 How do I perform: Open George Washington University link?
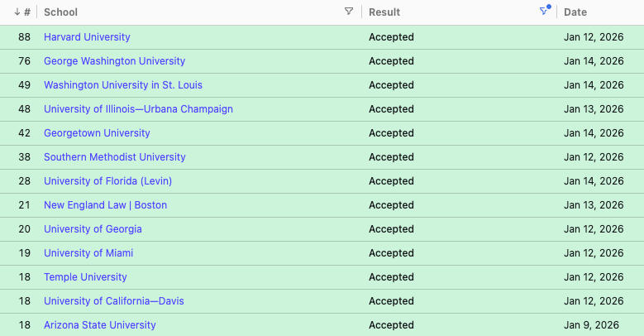click(x=115, y=61)
